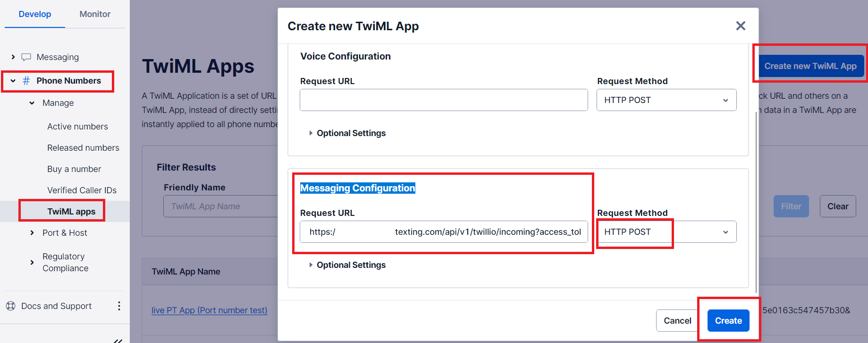Screen dimensions: 868x343
Task: Expand the Messaging section chevron
Action: (x=13, y=57)
